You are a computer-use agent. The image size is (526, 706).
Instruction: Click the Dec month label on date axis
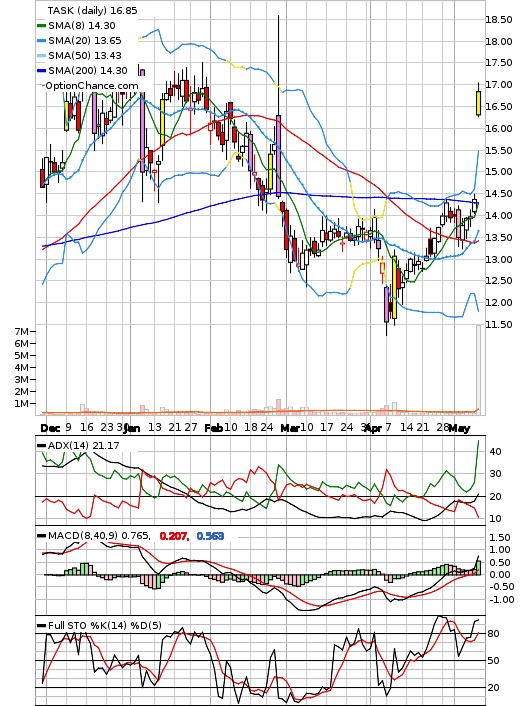(x=50, y=428)
